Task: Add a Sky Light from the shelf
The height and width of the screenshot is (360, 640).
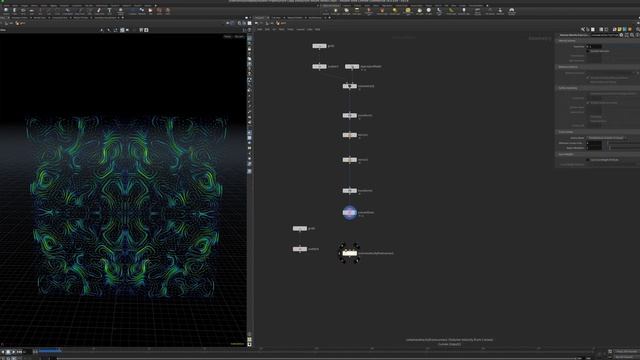Action: point(419,11)
